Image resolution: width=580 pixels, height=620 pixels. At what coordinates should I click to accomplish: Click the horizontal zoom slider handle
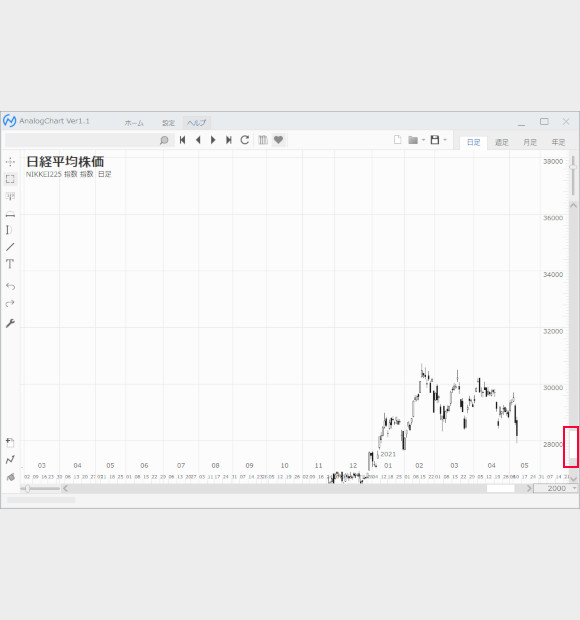[x=28, y=489]
